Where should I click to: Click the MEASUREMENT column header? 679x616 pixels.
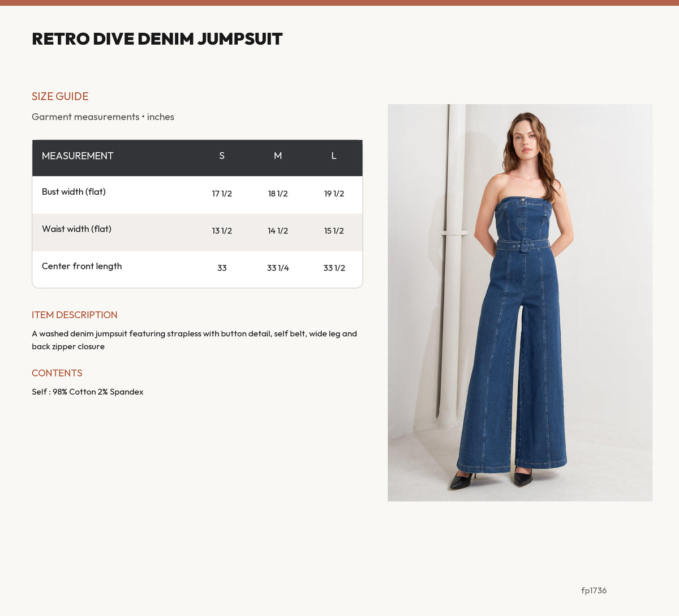coord(78,156)
